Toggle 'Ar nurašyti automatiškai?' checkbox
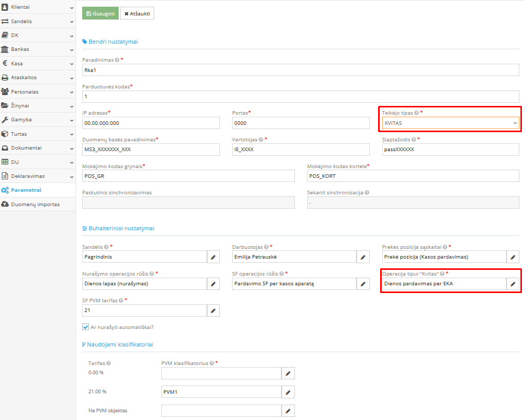This screenshot has height=420, width=524. coord(86,327)
